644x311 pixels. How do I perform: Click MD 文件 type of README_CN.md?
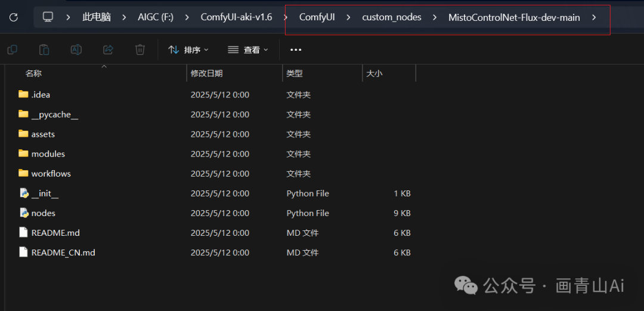click(302, 253)
